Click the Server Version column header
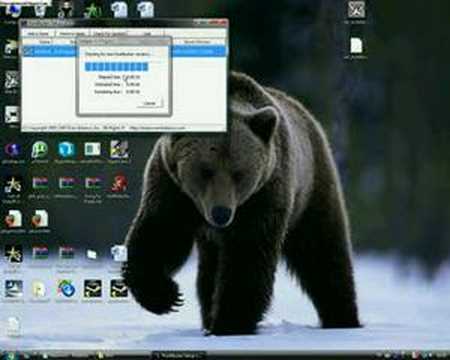The image size is (450, 360). point(197,42)
